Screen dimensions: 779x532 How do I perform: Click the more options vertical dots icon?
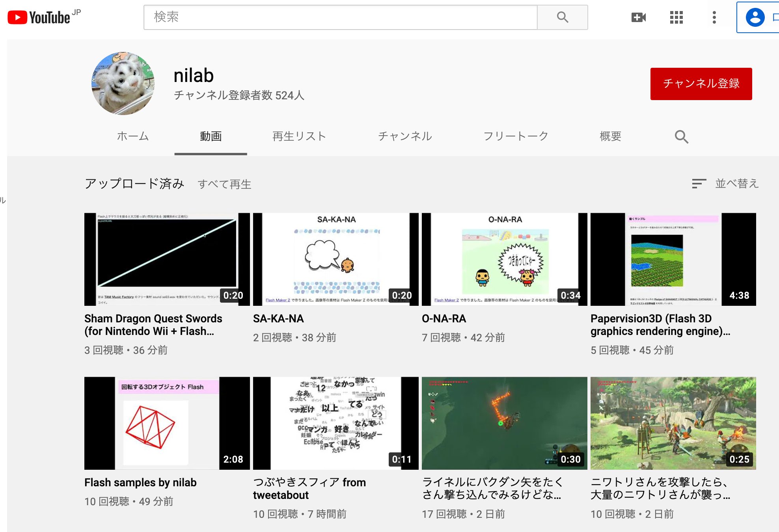point(714,18)
